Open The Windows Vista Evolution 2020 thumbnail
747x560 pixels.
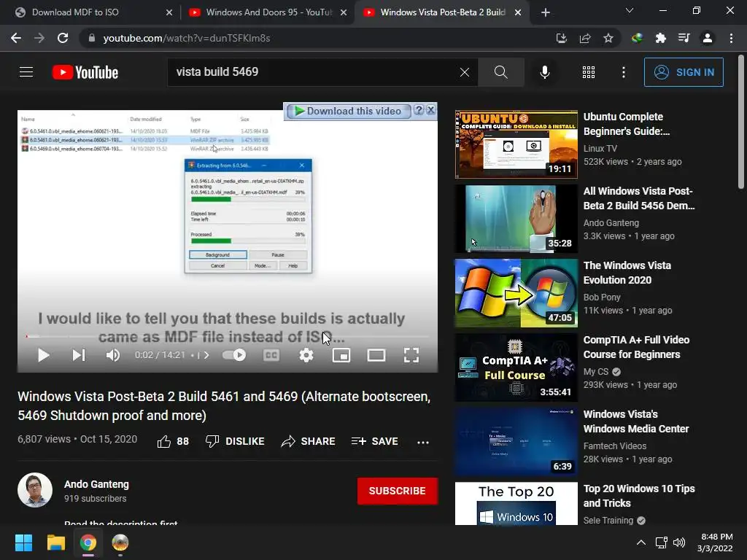point(516,293)
